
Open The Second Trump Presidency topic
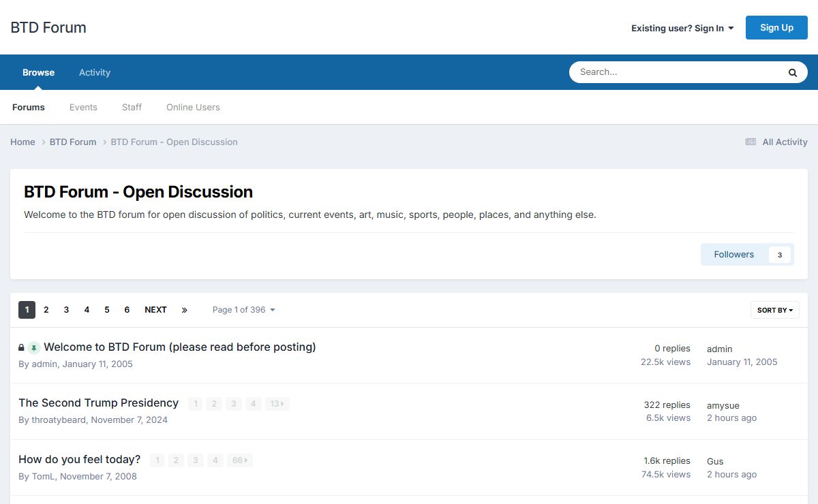click(98, 403)
